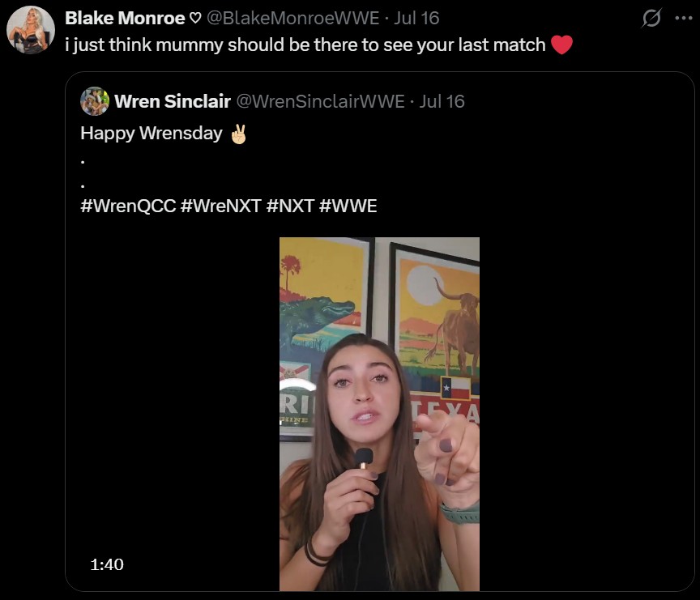The height and width of the screenshot is (600, 700).
Task: Click the Wren Sinclair display name
Action: coord(173,101)
